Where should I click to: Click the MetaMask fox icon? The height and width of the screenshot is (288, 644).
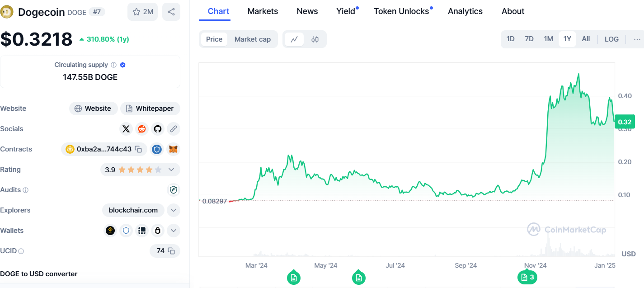pyautogui.click(x=173, y=149)
